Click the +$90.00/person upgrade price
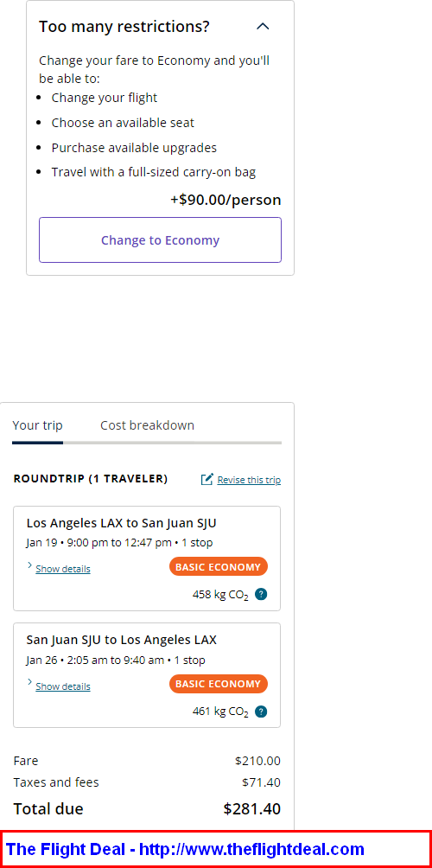 [226, 200]
